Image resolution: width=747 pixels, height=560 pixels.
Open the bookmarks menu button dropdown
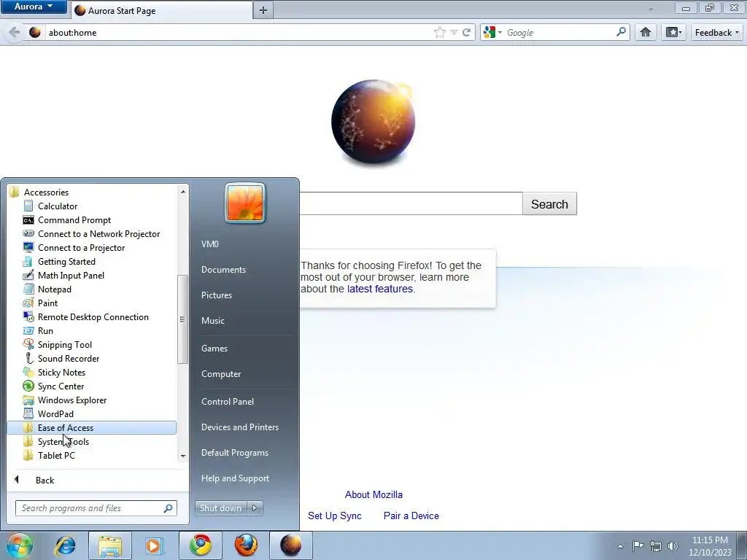(673, 32)
